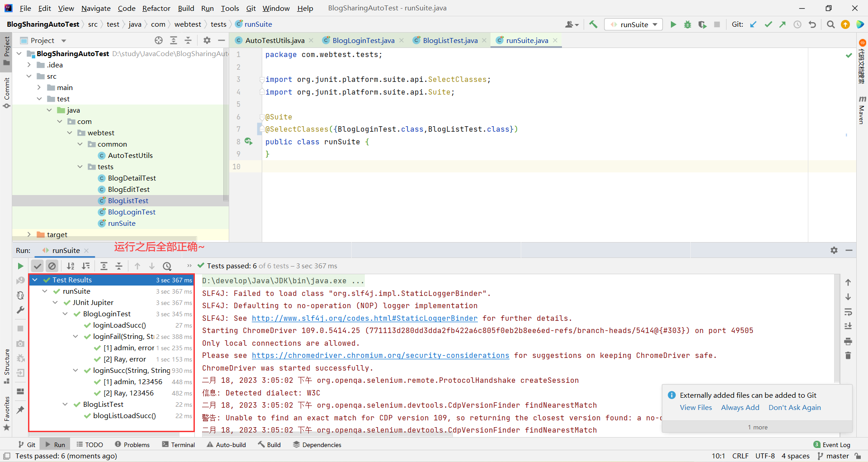
Task: Sort test results alphabetically
Action: [x=71, y=266]
